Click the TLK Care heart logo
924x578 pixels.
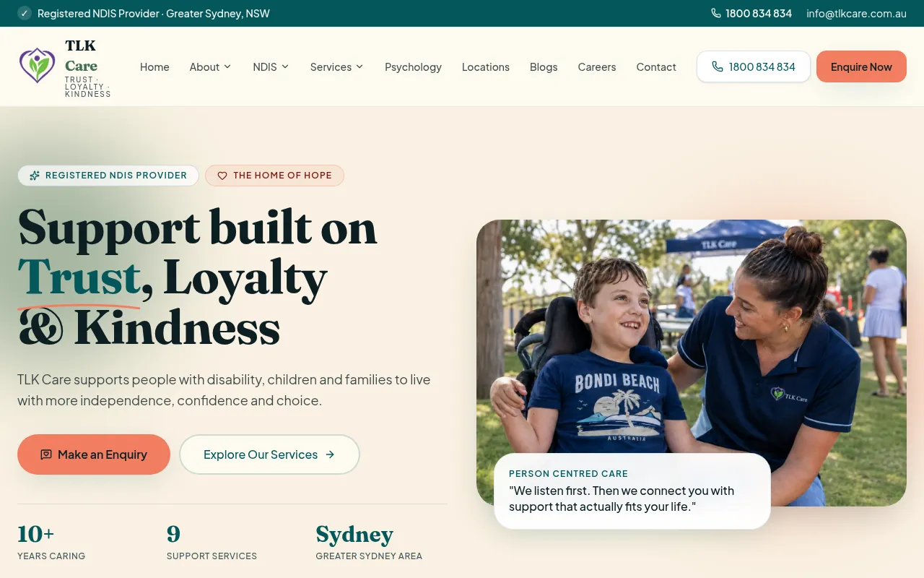(37, 66)
